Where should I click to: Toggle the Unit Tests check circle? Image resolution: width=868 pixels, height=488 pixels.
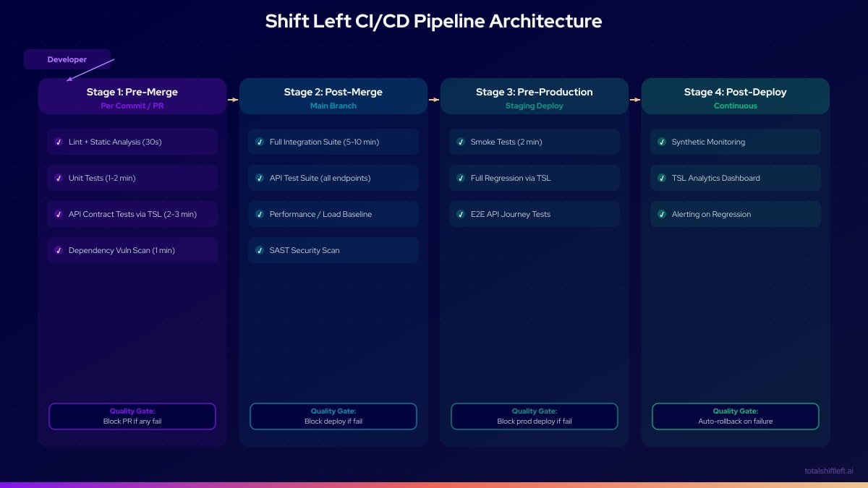(x=59, y=178)
